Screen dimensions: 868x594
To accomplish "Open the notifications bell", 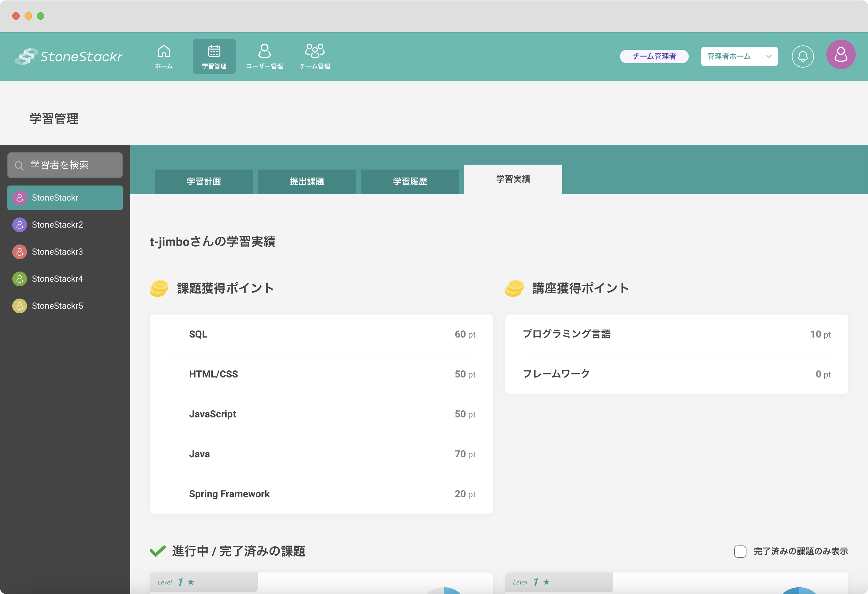I will [x=803, y=57].
